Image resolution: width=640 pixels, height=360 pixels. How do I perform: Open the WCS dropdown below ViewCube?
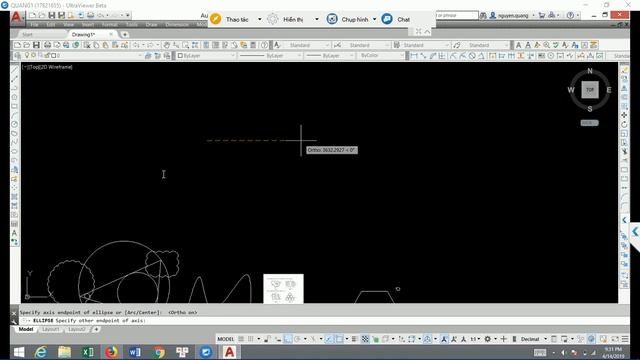point(590,123)
